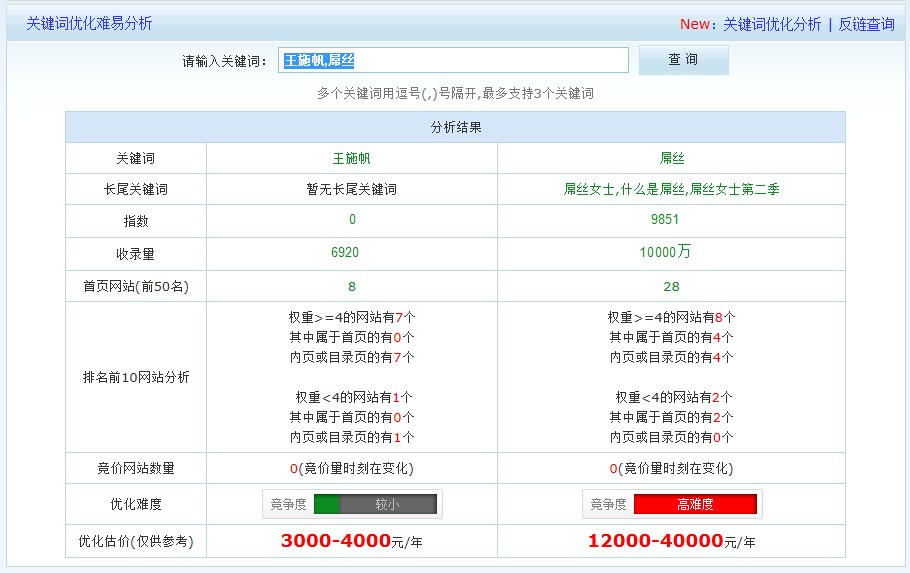Viewport: 910px width, 573px height.
Task: Click the keyword 屌丝 in results
Action: 672,158
